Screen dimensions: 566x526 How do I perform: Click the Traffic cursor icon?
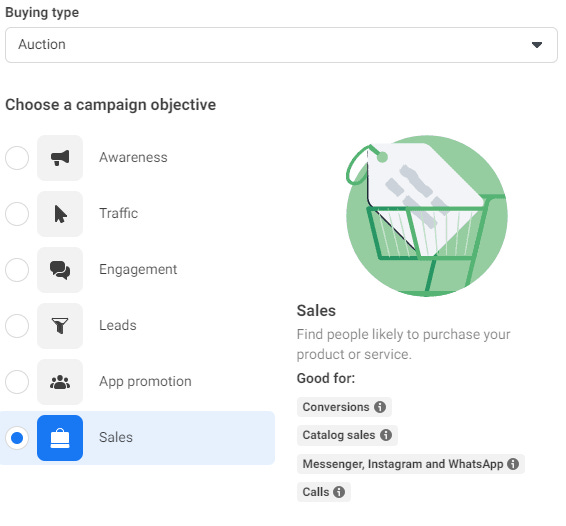pos(60,214)
